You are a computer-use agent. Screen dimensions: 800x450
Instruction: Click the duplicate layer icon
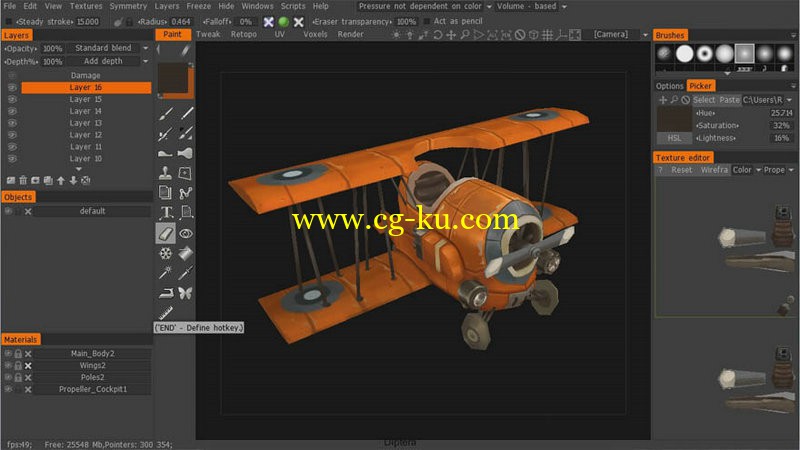[x=48, y=180]
